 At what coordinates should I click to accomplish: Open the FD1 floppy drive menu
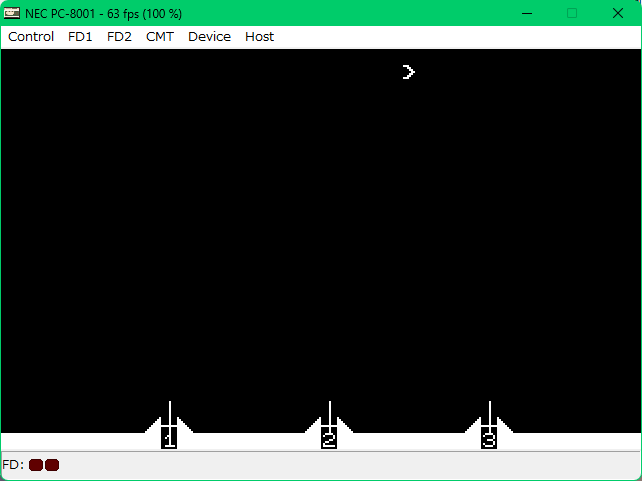[80, 37]
